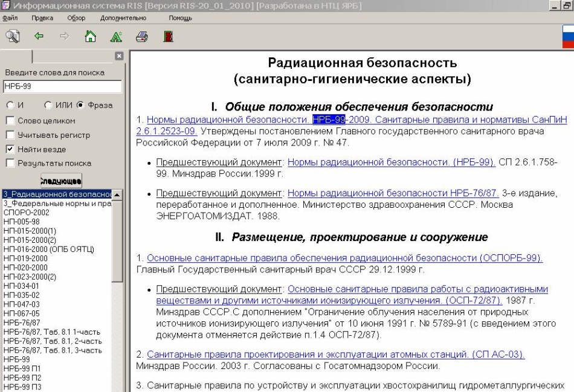This screenshot has height=392, width=574.
Task: Click the RIS application title bar icon
Action: pos(5,5)
